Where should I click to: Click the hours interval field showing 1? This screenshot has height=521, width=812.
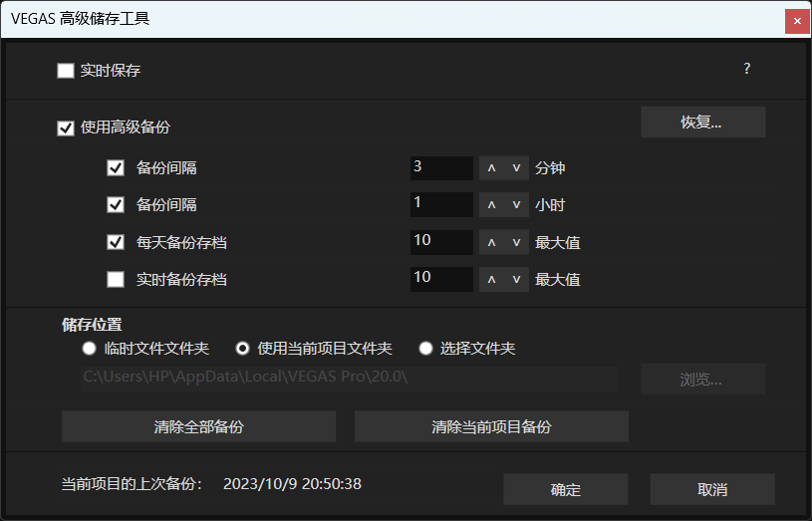[441, 204]
